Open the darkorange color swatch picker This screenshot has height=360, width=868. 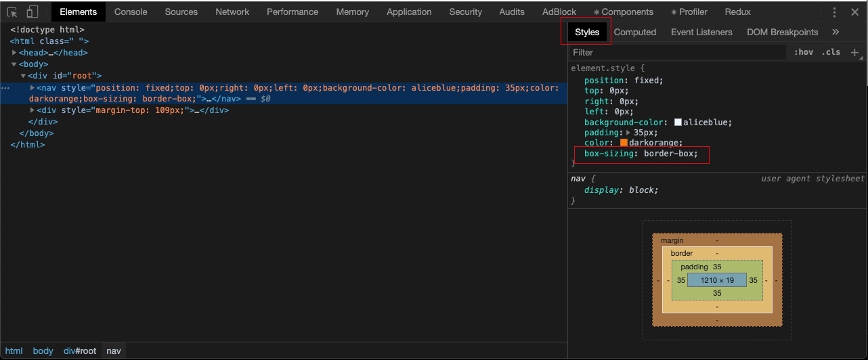[624, 143]
